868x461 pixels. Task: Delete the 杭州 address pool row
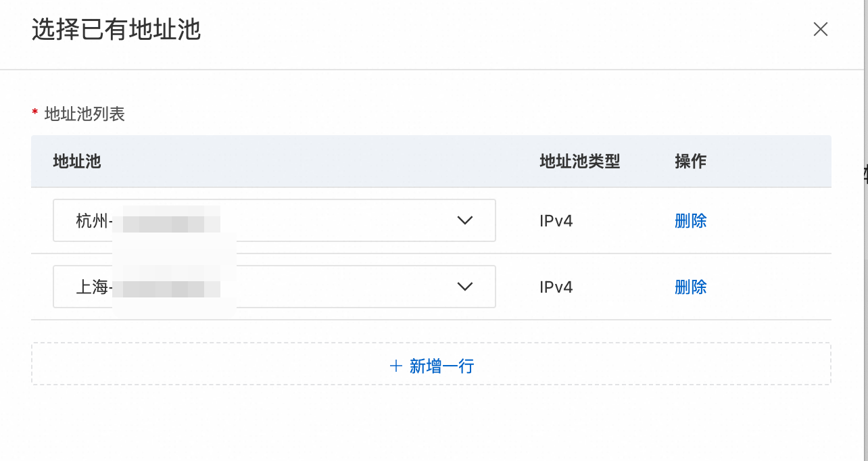pyautogui.click(x=690, y=220)
